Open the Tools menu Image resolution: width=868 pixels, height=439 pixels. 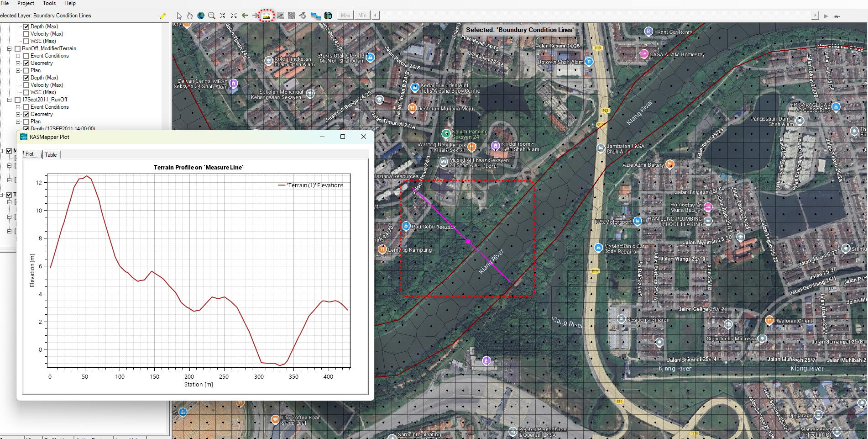click(x=49, y=3)
